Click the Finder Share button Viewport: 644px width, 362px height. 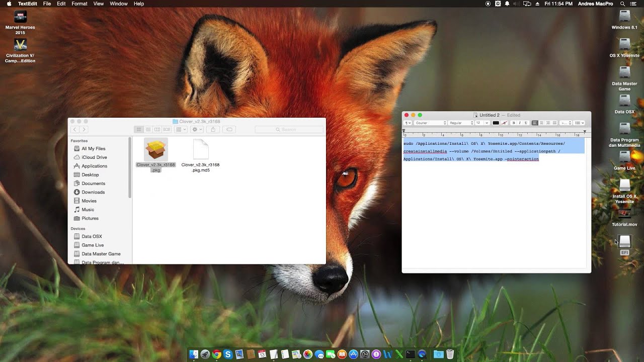213,130
